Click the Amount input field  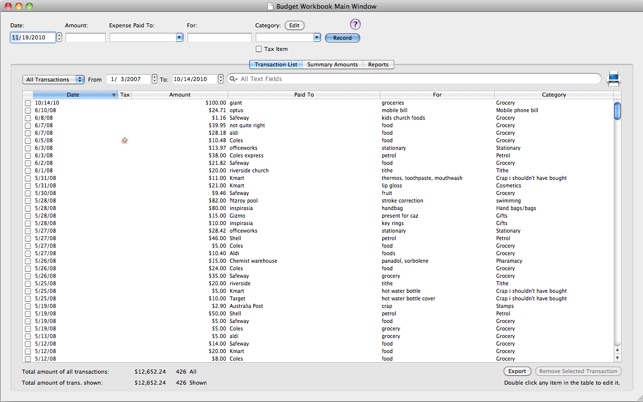point(85,38)
